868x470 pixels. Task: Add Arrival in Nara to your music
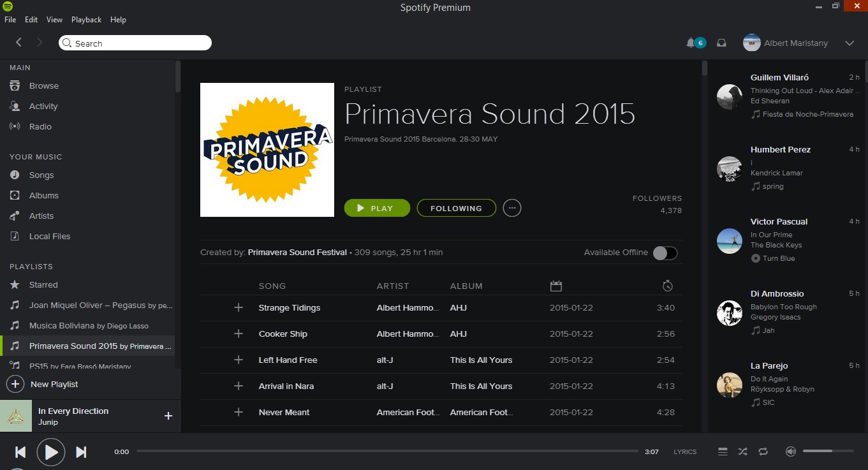point(239,386)
